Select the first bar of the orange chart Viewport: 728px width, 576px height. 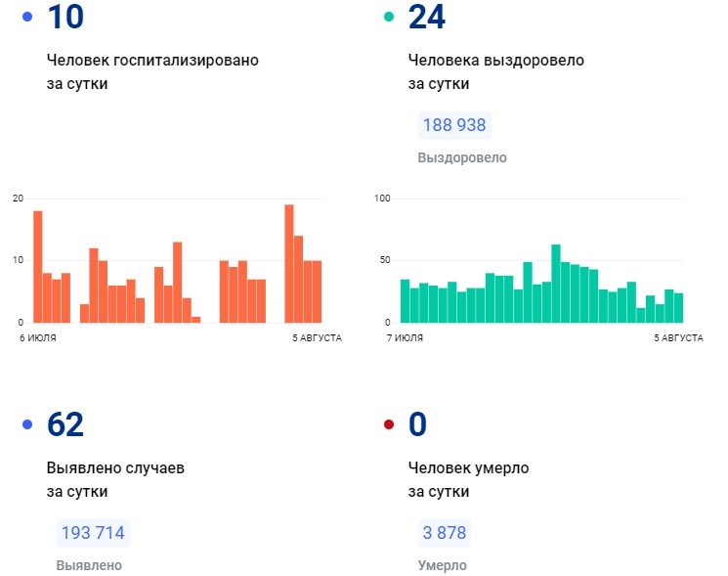click(x=38, y=267)
